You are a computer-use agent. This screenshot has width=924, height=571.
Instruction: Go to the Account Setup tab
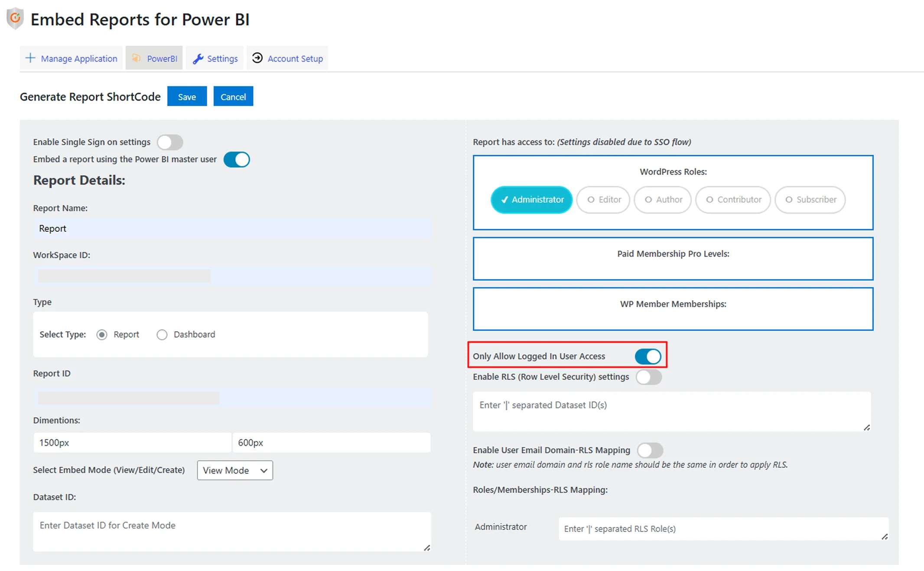[x=287, y=58]
